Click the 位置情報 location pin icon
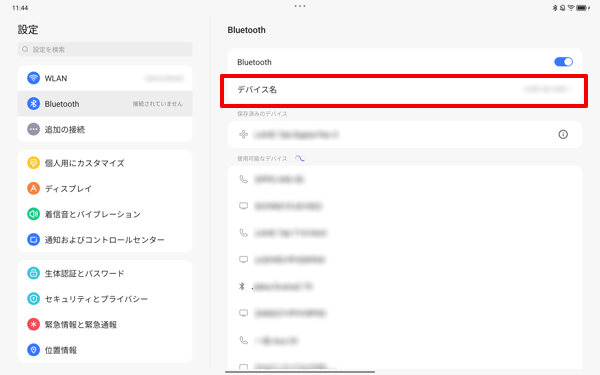600x375 pixels. pos(33,350)
